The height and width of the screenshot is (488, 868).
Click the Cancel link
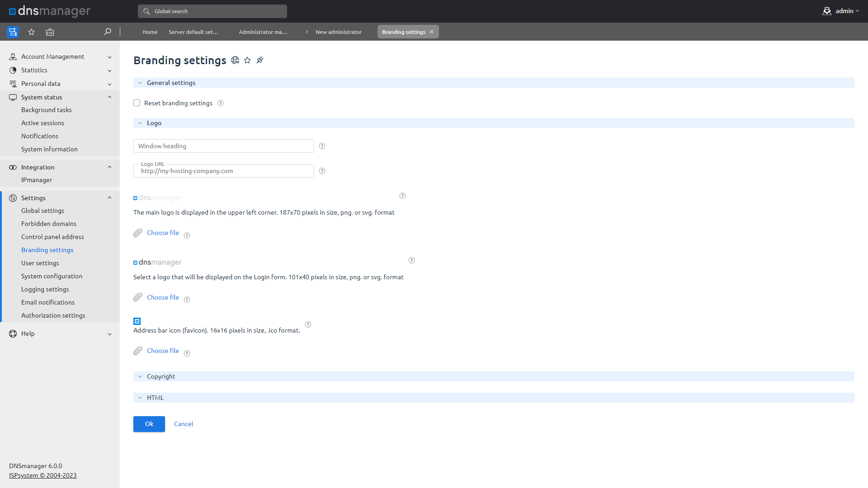184,424
